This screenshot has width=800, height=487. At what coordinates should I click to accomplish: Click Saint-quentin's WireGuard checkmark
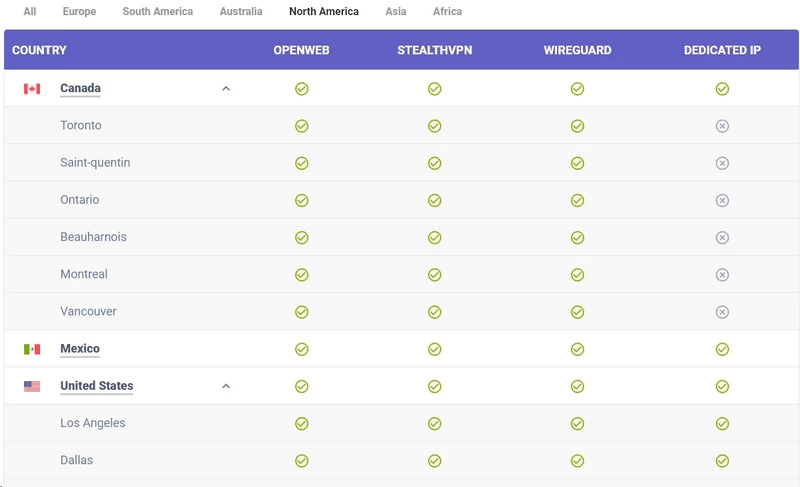click(x=577, y=163)
